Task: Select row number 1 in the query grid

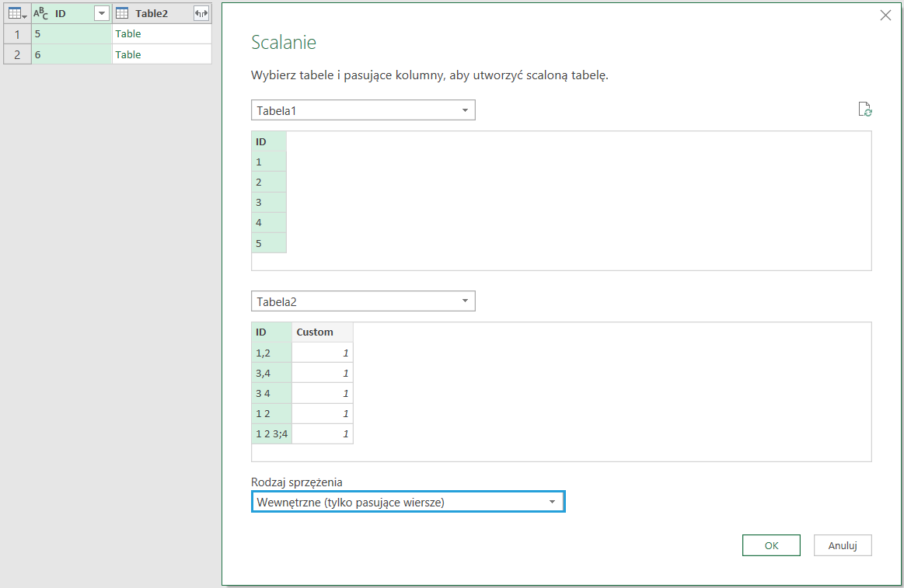Action: click(x=17, y=34)
